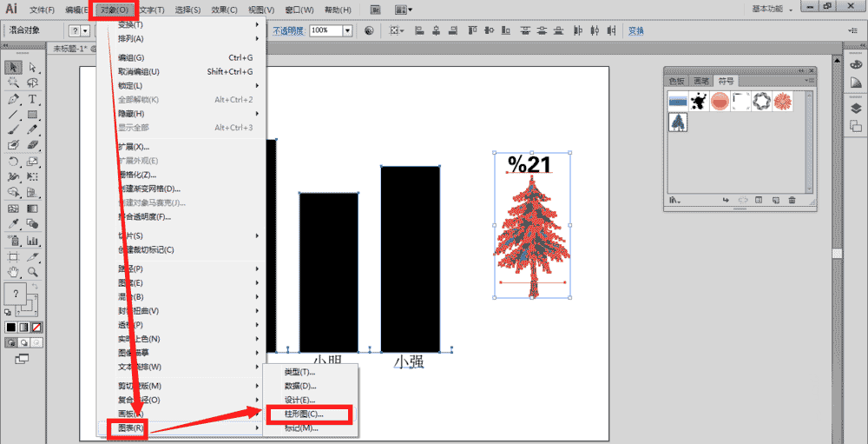Viewport: 868px width, 444px height.
Task: Set fill to solid Color mode button
Action: tap(11, 327)
